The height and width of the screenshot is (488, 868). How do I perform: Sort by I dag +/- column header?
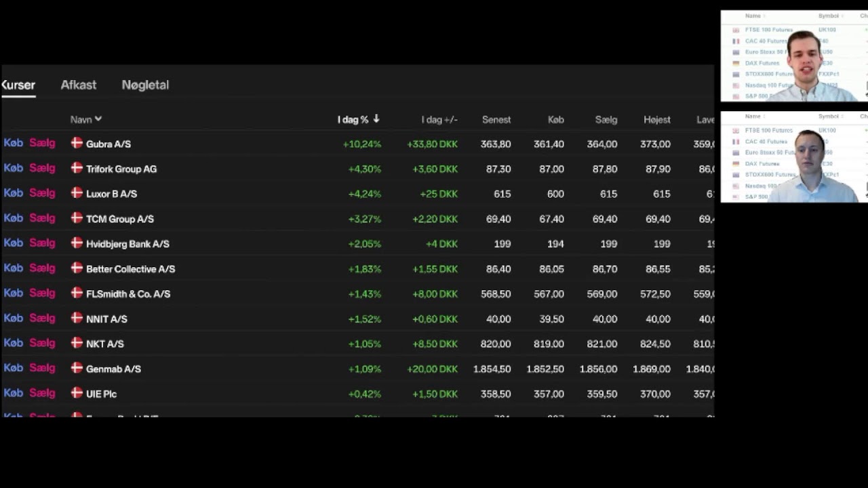439,119
